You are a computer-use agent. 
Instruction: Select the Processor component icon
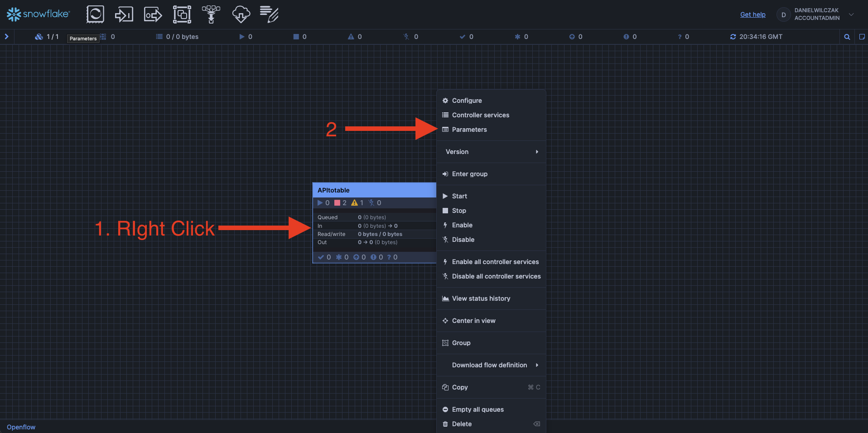[95, 14]
